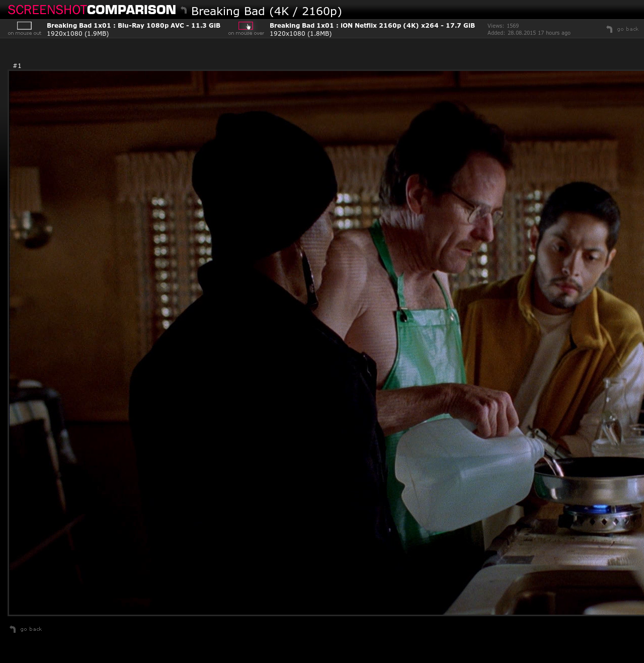Click the 'Views: 1569' counter
Viewport: 644px width, 663px height.
click(x=503, y=26)
